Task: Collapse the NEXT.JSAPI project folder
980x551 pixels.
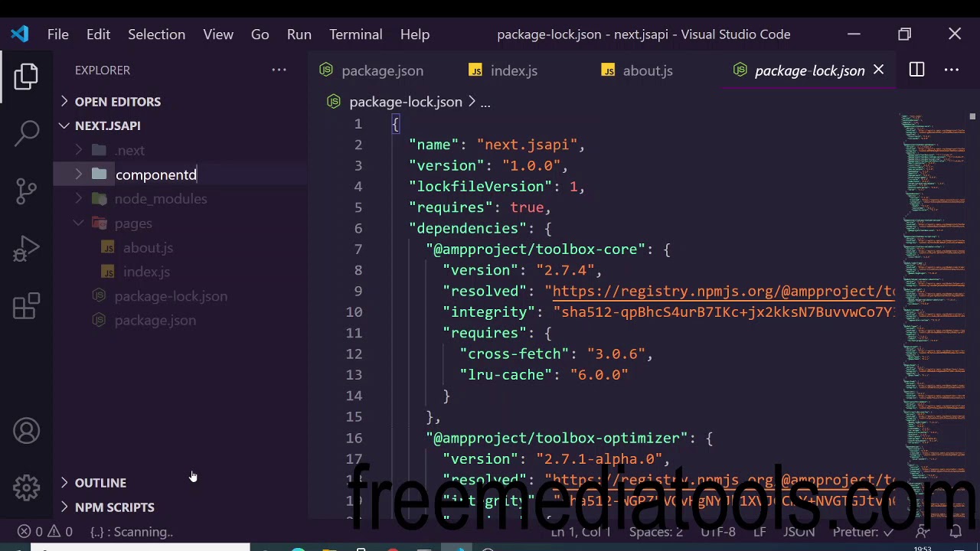Action: 107,126
